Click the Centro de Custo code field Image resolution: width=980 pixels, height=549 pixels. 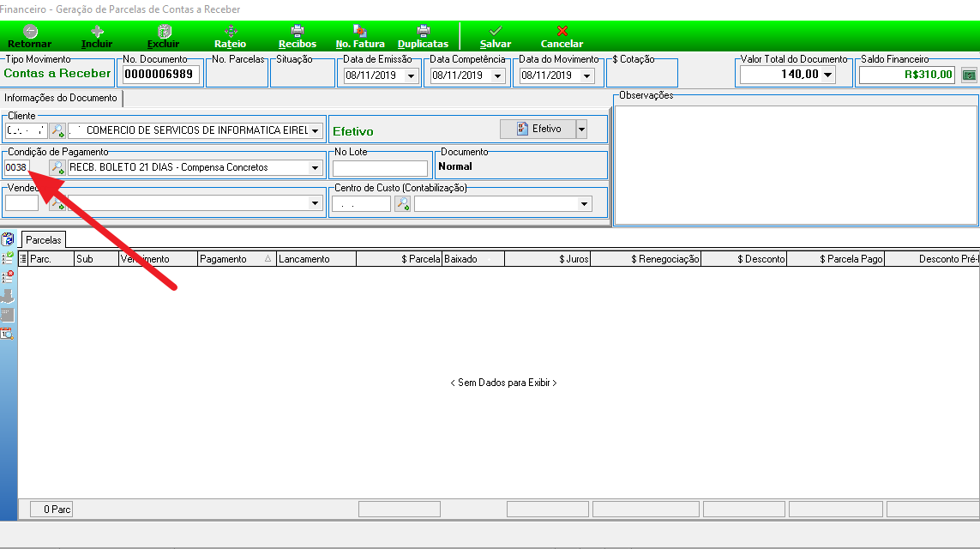[x=361, y=204]
